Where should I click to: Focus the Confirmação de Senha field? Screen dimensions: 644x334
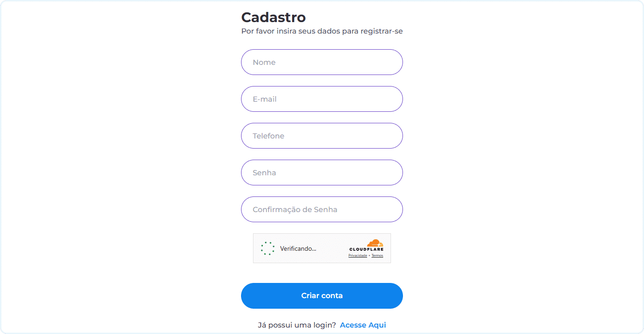pos(322,209)
